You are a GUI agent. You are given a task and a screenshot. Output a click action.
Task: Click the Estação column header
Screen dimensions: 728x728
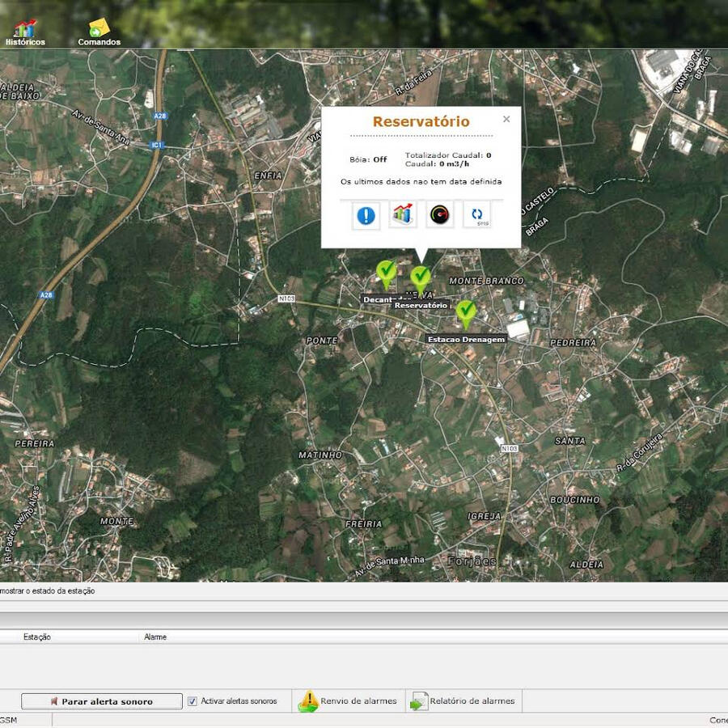pos(37,637)
